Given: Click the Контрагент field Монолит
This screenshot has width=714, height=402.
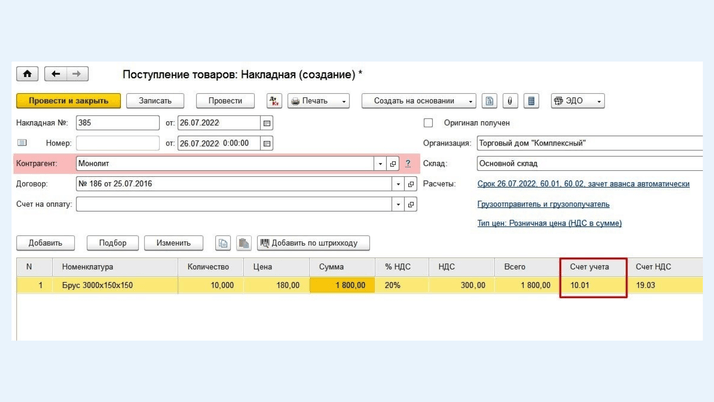Looking at the screenshot, I should point(225,163).
